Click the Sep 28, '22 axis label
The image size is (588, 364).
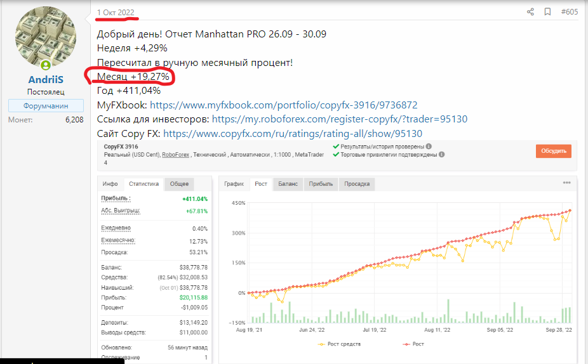(559, 330)
